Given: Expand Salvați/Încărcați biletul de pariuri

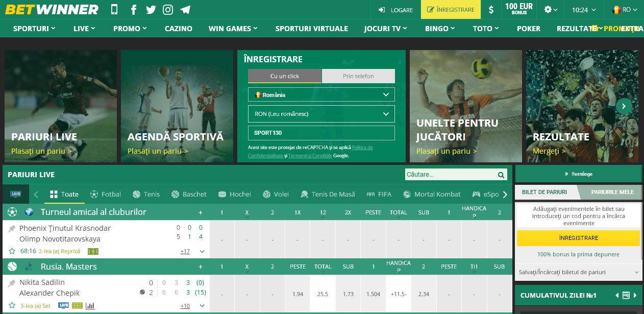Looking at the screenshot, I should click(578, 272).
